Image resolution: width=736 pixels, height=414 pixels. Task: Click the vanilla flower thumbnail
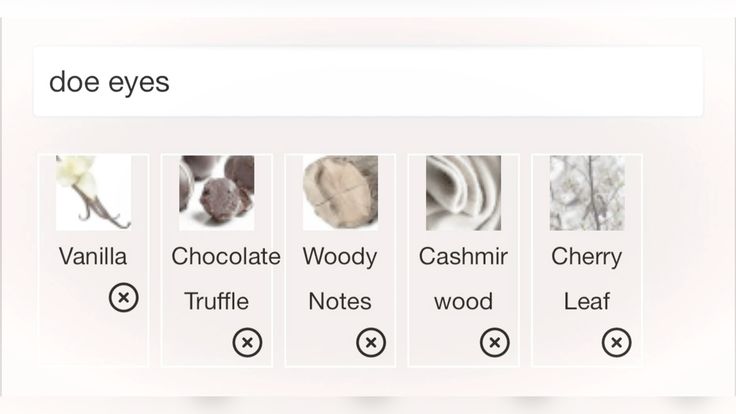click(x=93, y=192)
